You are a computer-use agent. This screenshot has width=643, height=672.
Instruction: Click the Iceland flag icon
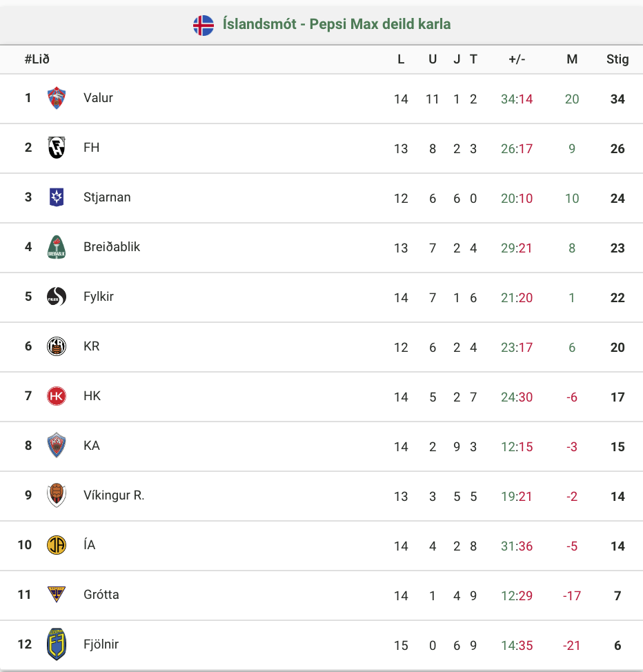click(x=204, y=26)
